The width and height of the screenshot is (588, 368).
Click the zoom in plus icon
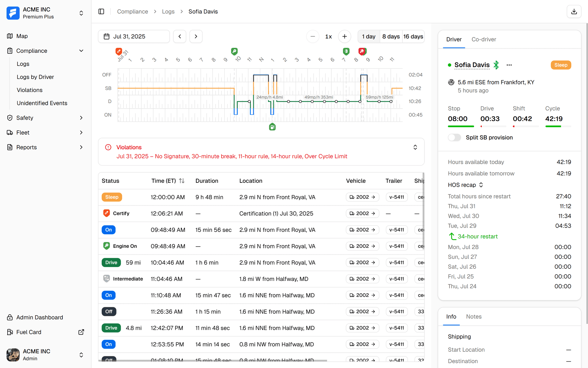pyautogui.click(x=345, y=36)
